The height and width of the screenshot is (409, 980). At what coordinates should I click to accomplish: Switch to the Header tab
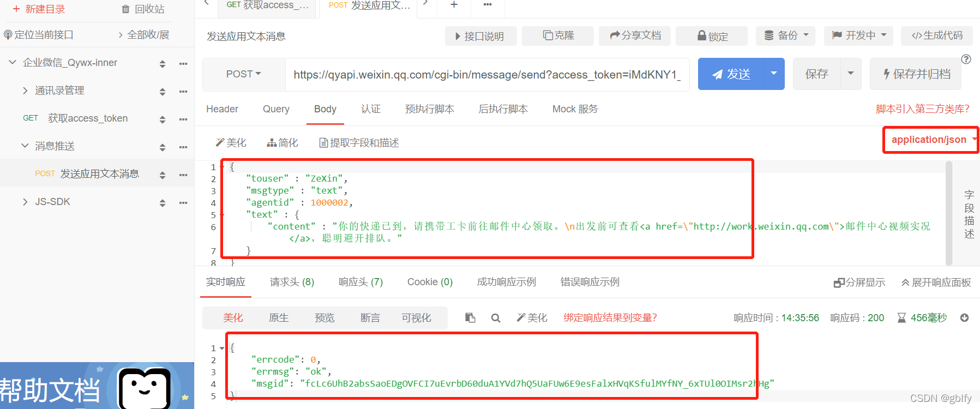pos(222,109)
